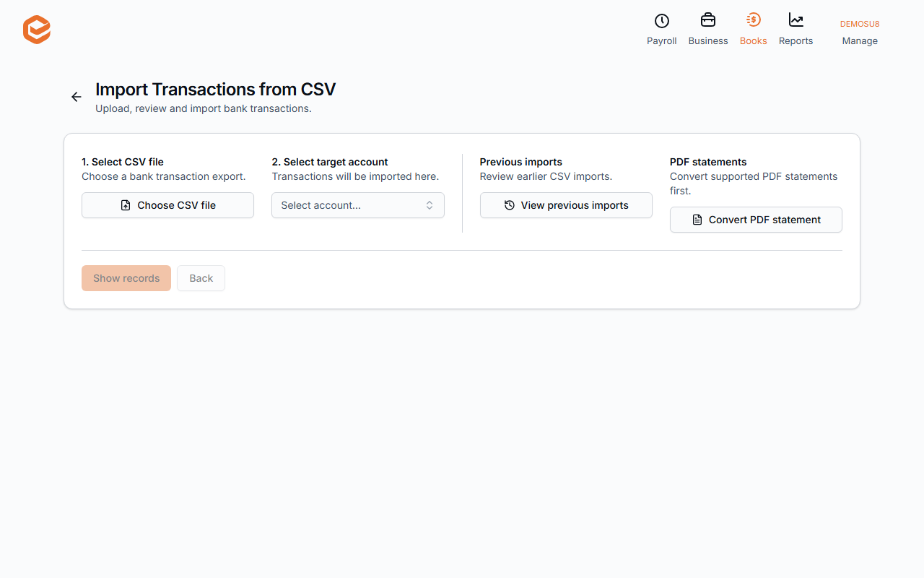
Task: Open Payroll via the clock icon
Action: [662, 21]
